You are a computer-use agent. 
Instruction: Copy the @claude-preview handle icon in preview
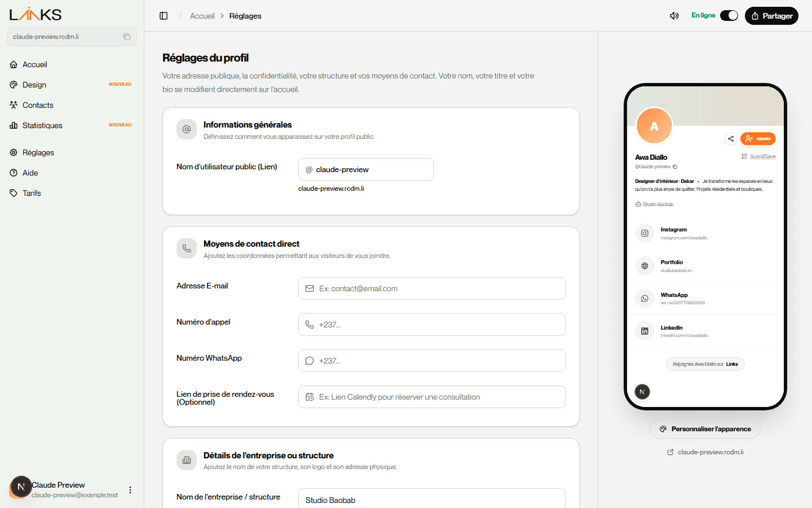[x=675, y=167]
